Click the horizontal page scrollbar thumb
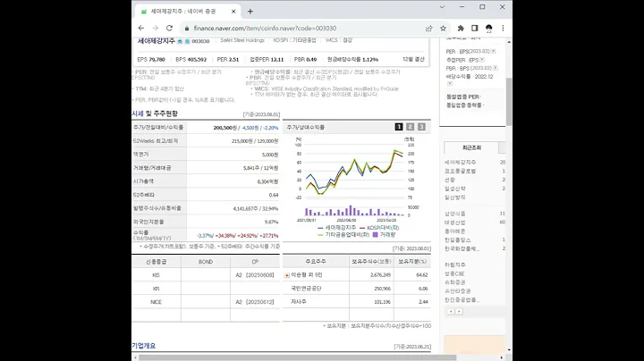Viewport: 644px width, 361px height. click(x=297, y=357)
